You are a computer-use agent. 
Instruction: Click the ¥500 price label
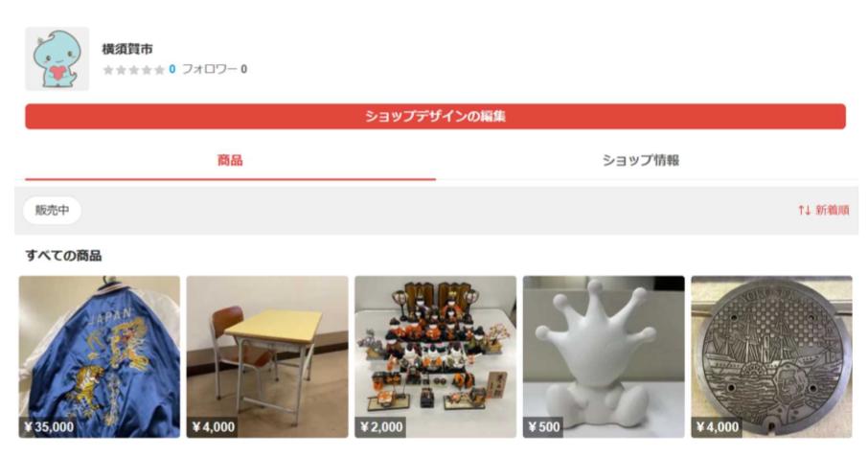tap(543, 426)
